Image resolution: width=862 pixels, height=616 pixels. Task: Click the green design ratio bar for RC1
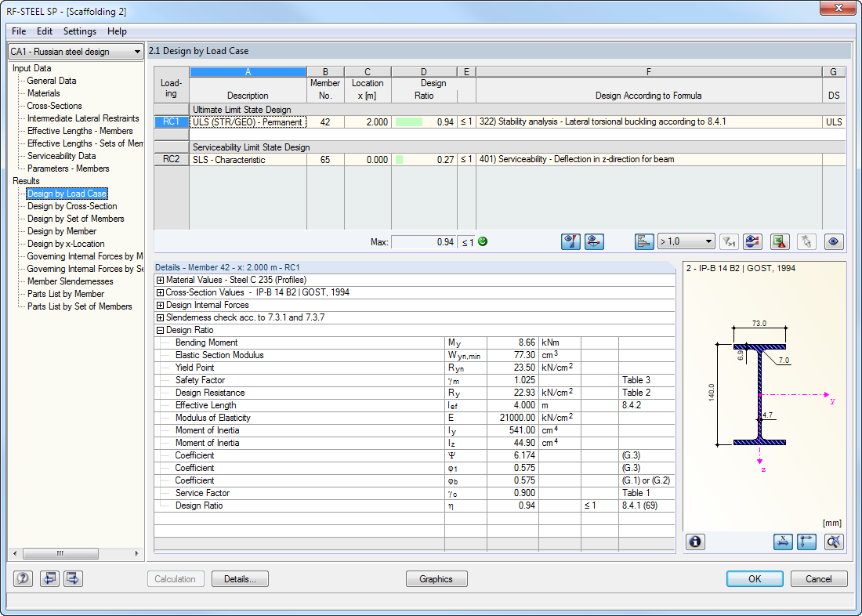[x=408, y=122]
